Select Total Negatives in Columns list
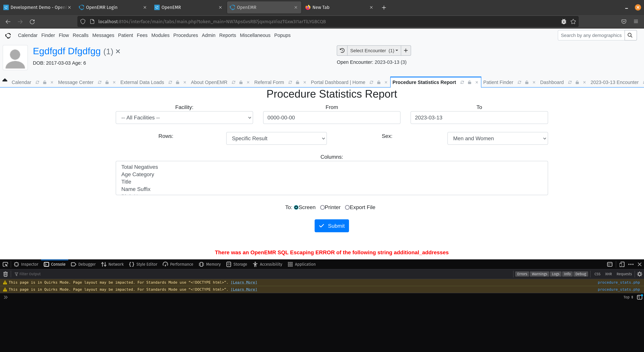Viewport: 644px width, 352px height. pyautogui.click(x=140, y=167)
